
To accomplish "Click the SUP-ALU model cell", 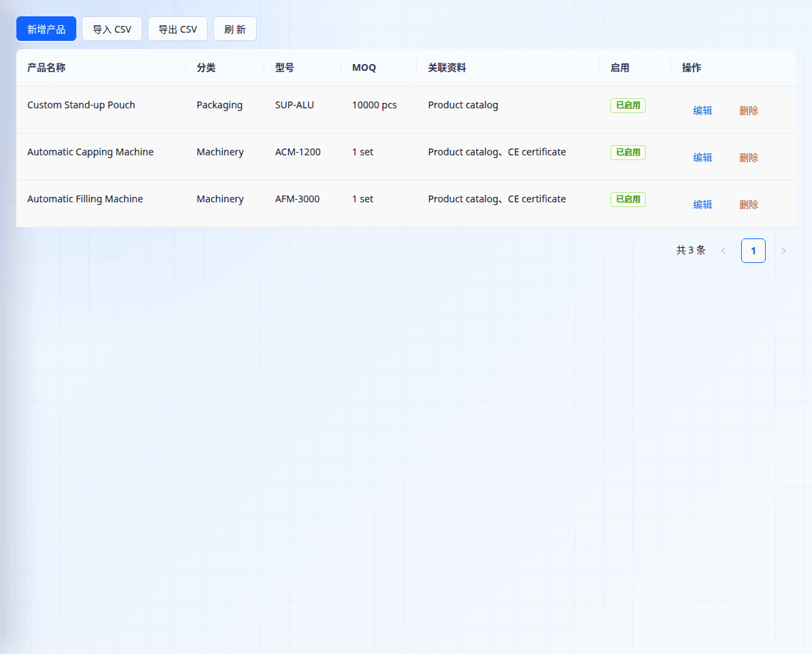I will [302, 110].
